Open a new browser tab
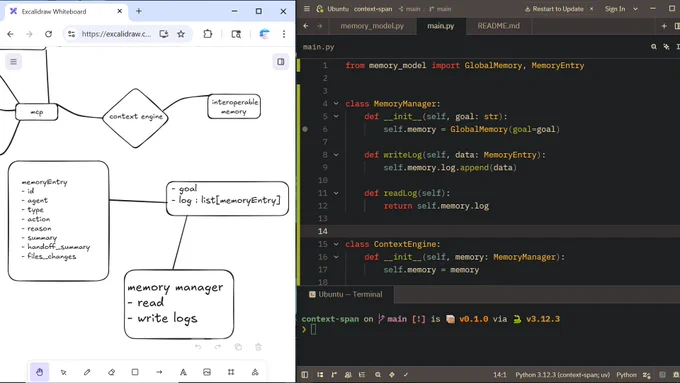The image size is (680, 383). pyautogui.click(x=139, y=11)
